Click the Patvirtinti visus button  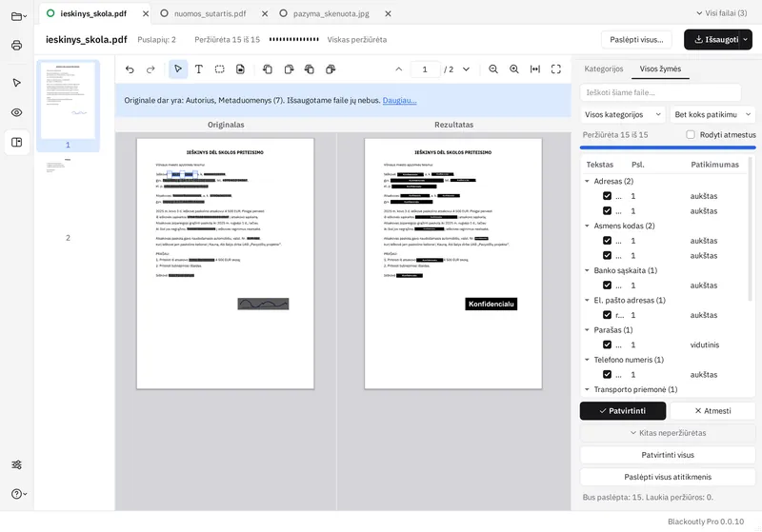coord(668,455)
